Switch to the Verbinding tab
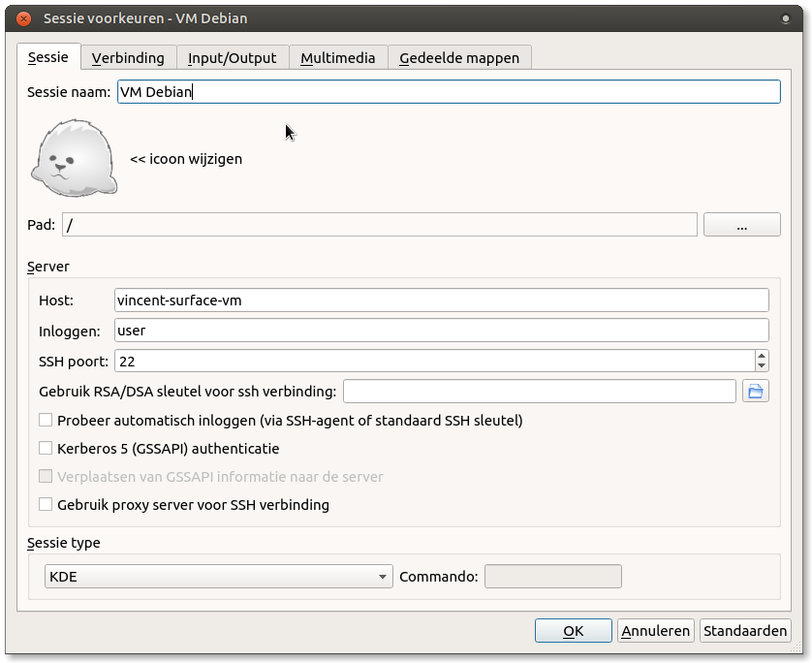This screenshot has width=812, height=663. (128, 58)
